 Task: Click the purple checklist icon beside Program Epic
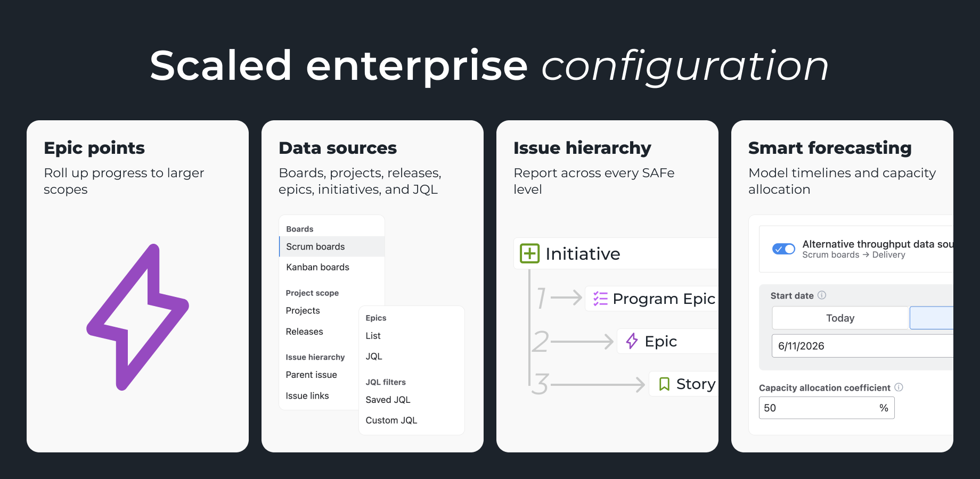pos(600,299)
